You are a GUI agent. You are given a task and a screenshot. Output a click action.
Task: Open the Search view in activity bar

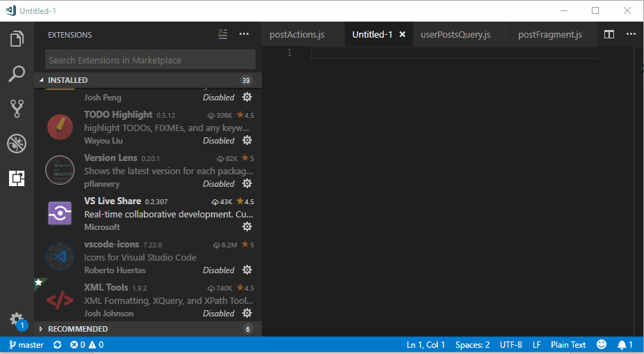click(x=17, y=74)
